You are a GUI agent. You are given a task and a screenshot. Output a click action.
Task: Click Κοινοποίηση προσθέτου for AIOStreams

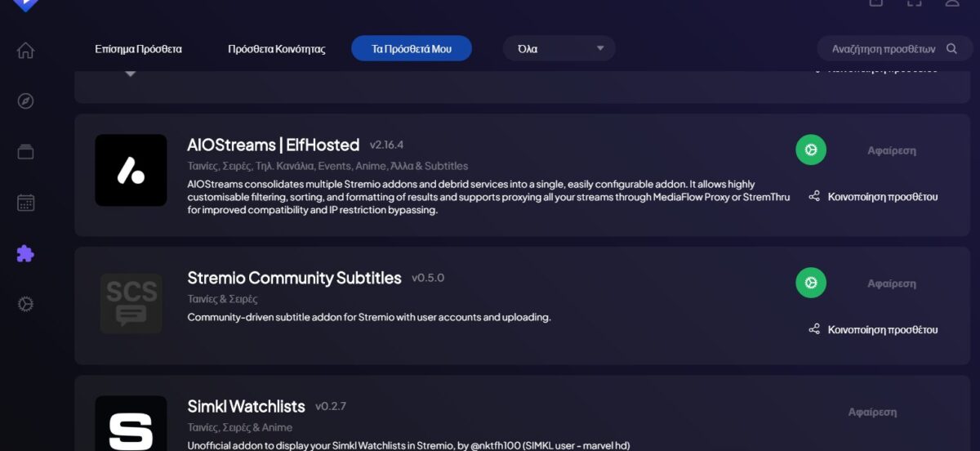883,197
